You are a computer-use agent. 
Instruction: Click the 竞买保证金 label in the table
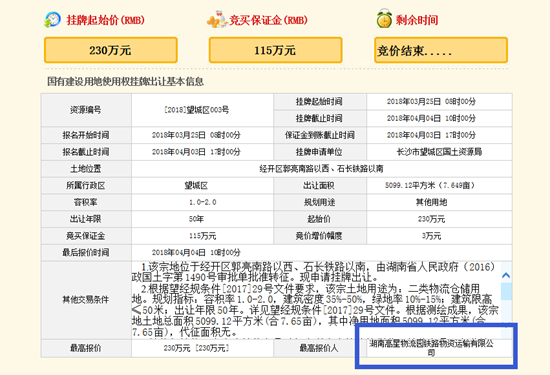coord(86,236)
